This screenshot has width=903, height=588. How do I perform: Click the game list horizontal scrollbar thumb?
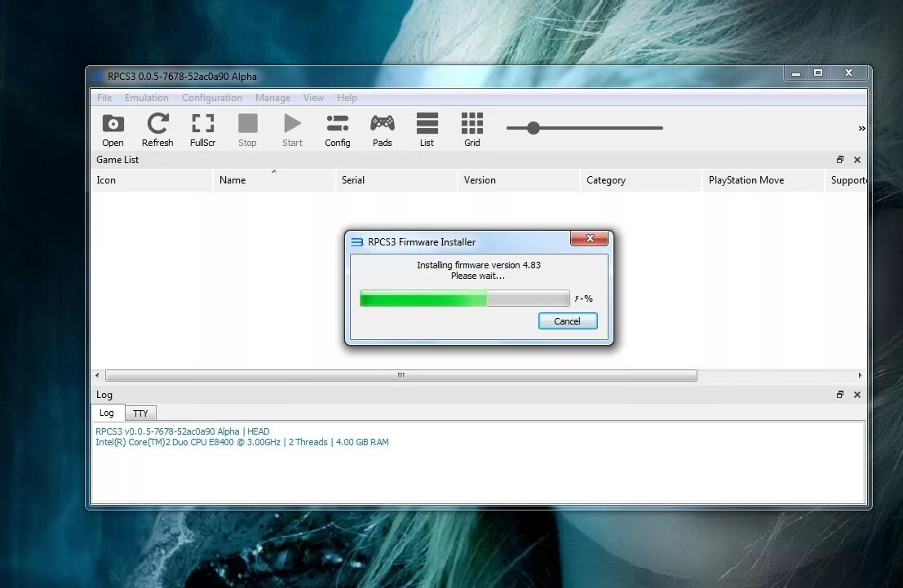(401, 375)
